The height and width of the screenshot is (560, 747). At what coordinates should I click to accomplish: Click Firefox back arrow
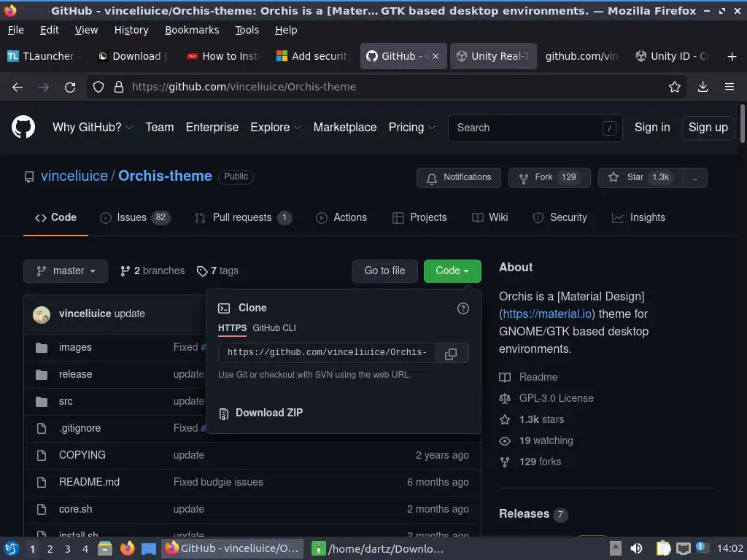18,87
